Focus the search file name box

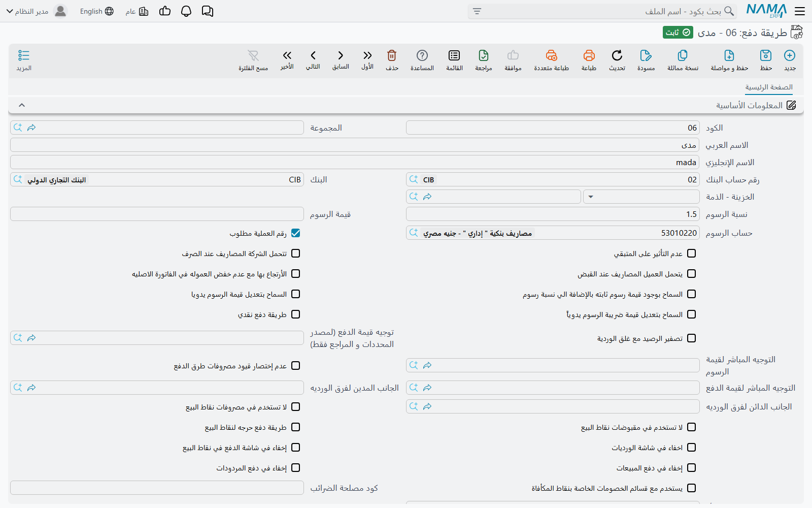[x=602, y=11]
